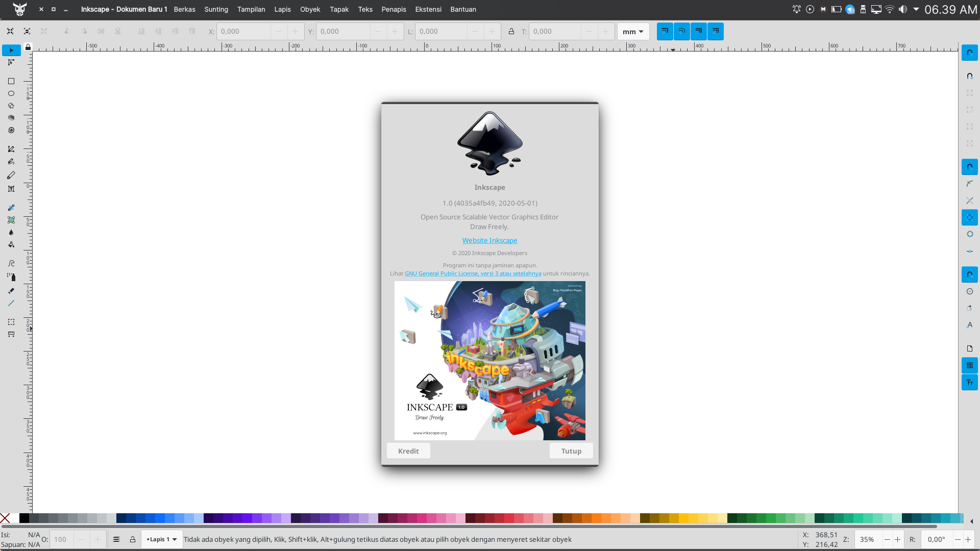The image size is (980, 551).
Task: Toggle snap to guides
Action: (x=970, y=382)
